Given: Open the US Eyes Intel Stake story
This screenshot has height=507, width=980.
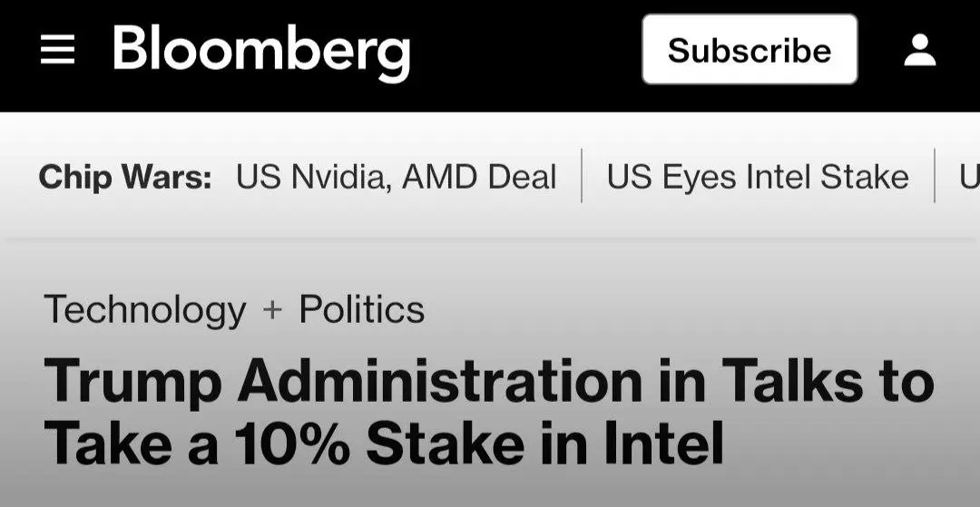Looking at the screenshot, I should click(x=758, y=177).
